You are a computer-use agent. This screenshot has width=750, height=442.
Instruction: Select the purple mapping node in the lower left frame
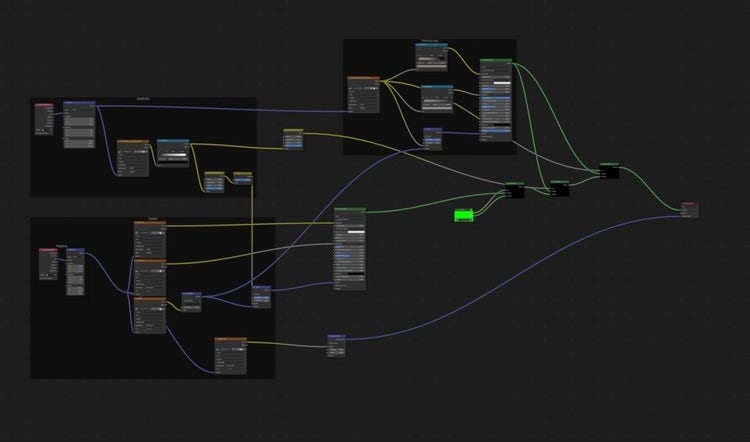(x=75, y=271)
